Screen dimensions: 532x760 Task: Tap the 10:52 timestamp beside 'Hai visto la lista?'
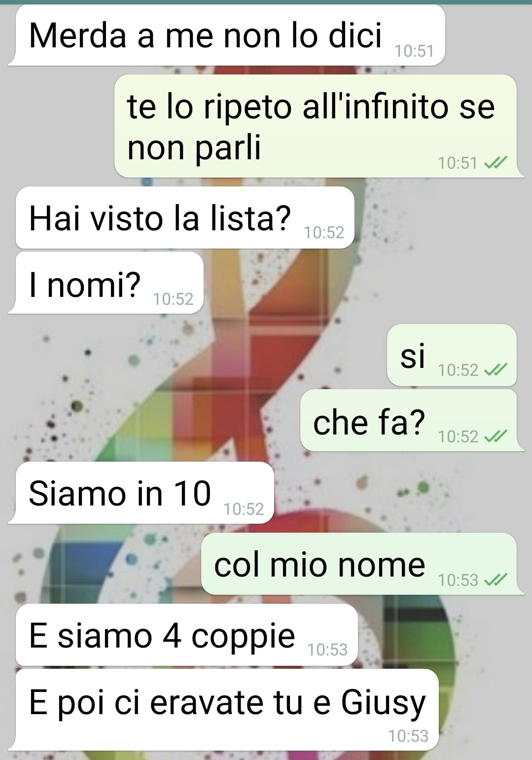pos(324,232)
